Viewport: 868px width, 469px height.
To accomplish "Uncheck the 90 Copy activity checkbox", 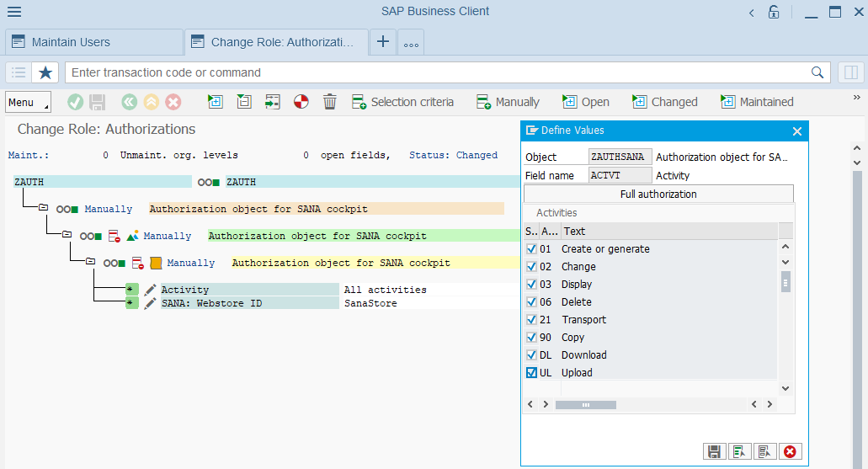I will (531, 338).
